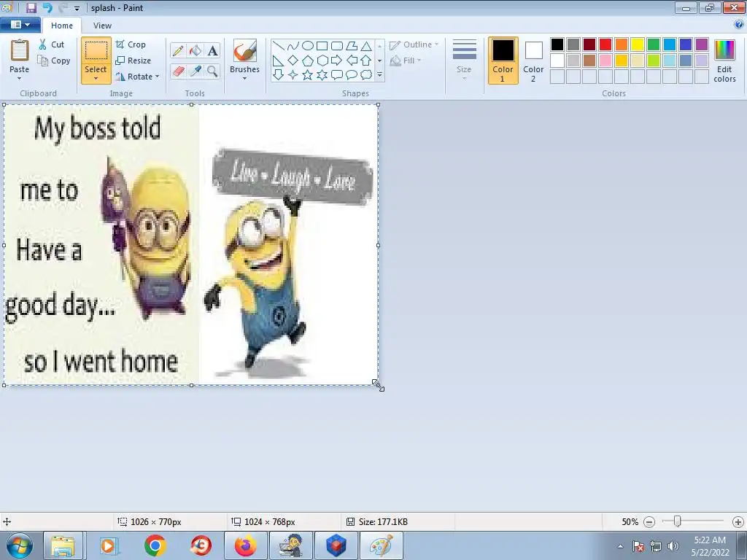747x560 pixels.
Task: Activate the Color 1 button
Action: [x=503, y=61]
